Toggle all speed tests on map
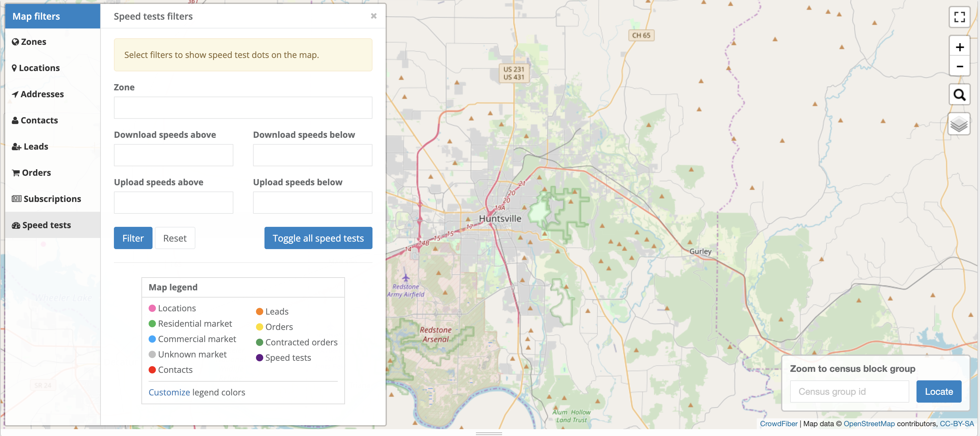This screenshot has width=980, height=436. point(318,238)
